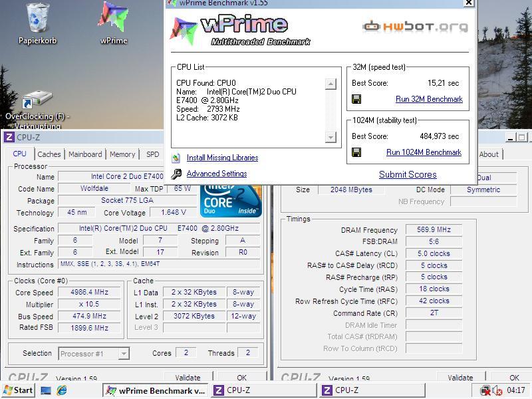Launch Internet Explorer from quick launch
Viewport: 532px width, 399px height.
(x=62, y=390)
